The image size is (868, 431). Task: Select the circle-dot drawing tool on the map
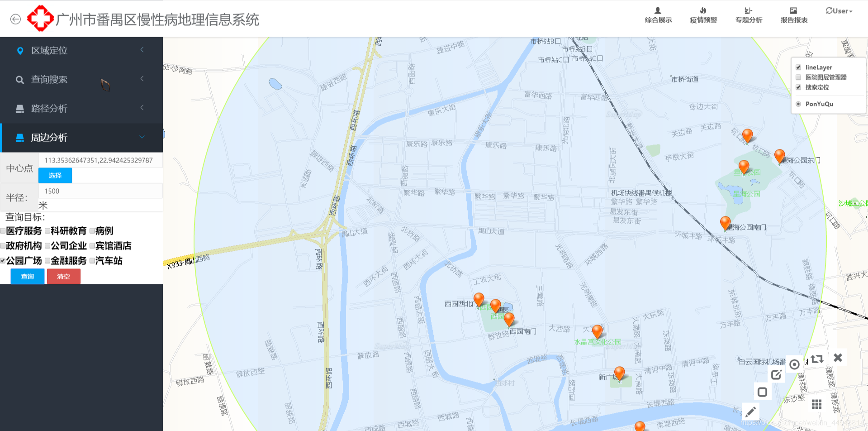794,364
